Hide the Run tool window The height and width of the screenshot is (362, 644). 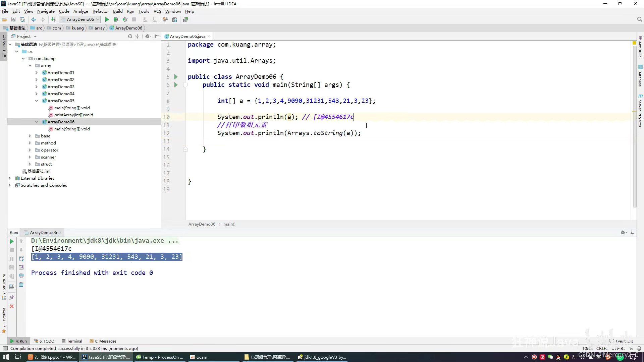coord(632,232)
